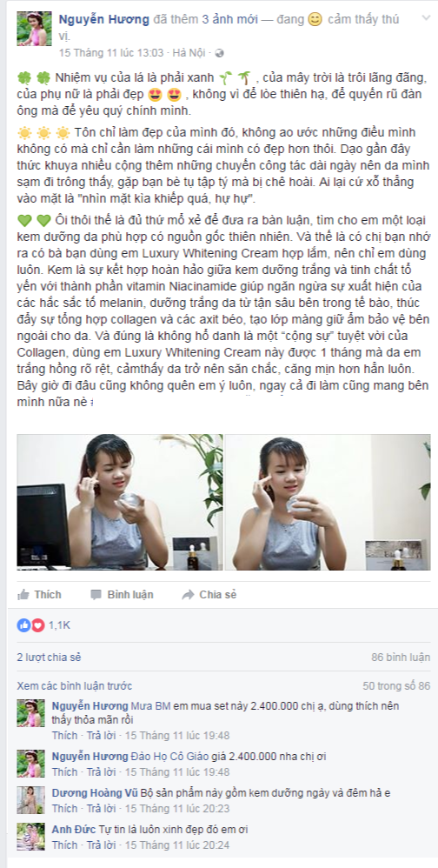Screen dimensions: 438x868
Task: Click Thích under Dương Hoàng Vũ's comment
Action: click(64, 808)
